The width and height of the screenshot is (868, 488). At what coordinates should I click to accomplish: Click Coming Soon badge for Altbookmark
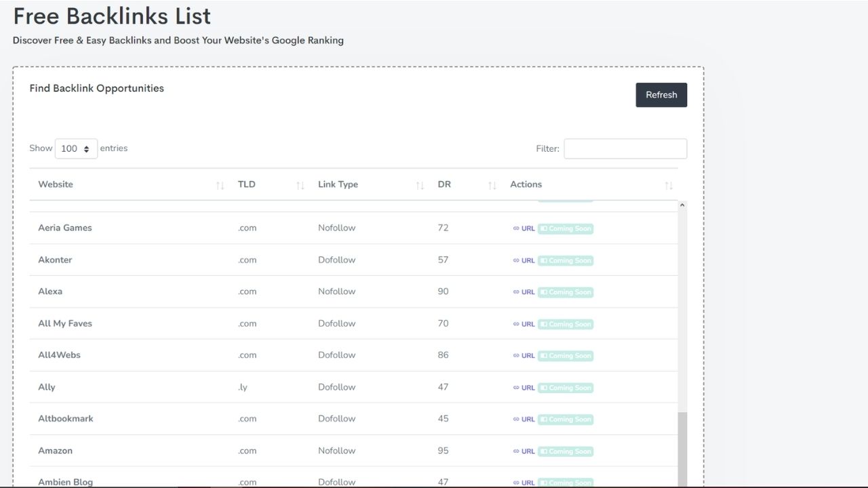pos(566,420)
